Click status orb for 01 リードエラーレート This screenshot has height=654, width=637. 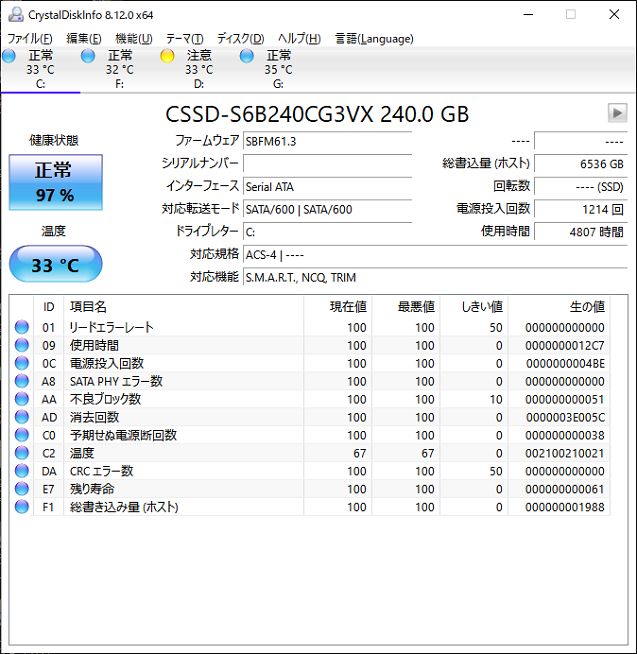coord(22,327)
